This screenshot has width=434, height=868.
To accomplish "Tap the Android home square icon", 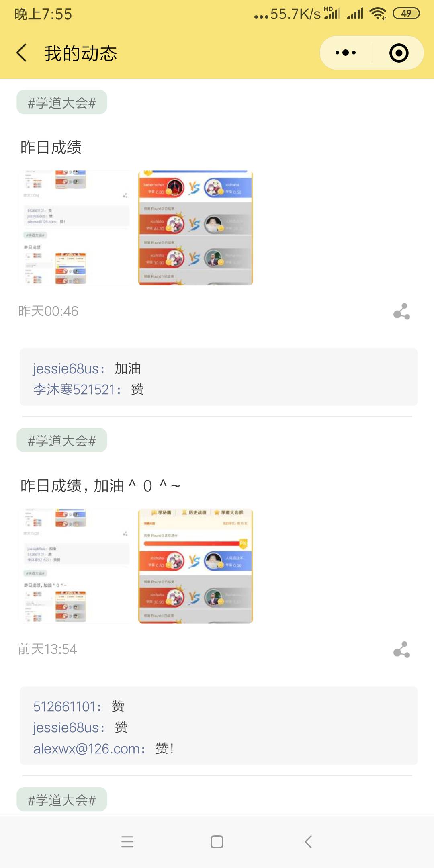I will click(217, 842).
